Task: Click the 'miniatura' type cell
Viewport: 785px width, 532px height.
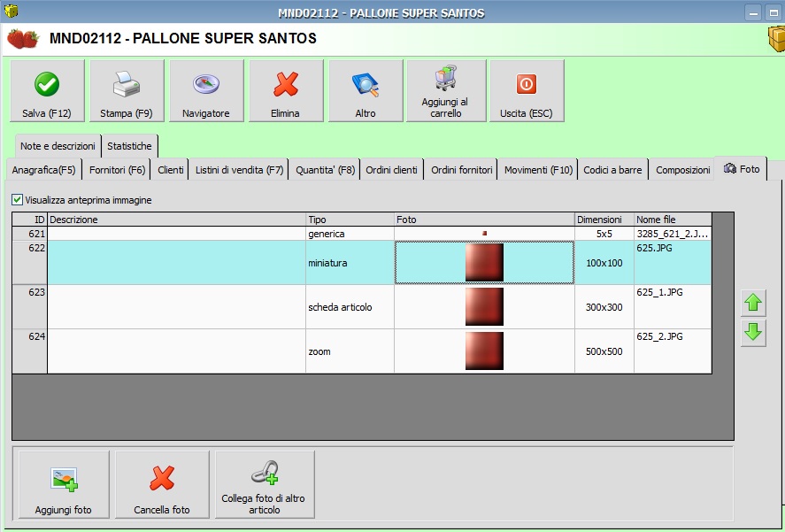Action: 350,263
